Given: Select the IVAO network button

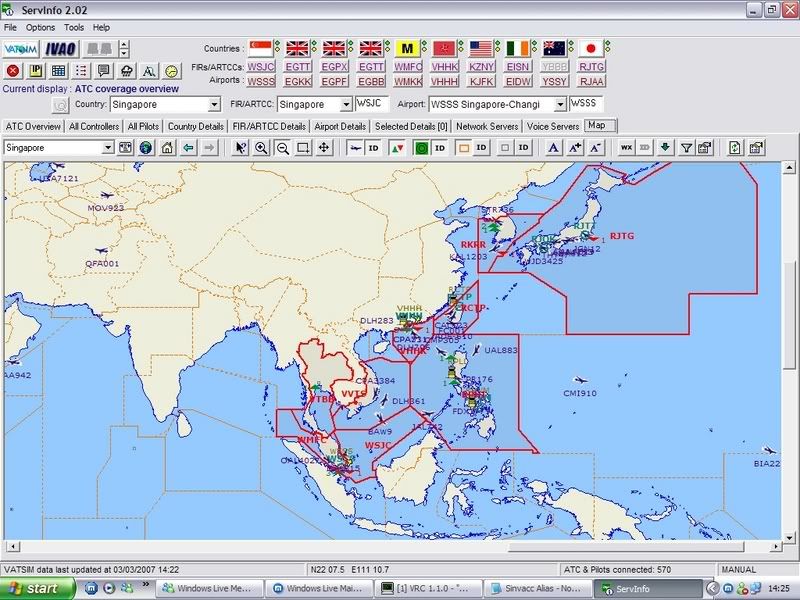Looking at the screenshot, I should (x=63, y=48).
